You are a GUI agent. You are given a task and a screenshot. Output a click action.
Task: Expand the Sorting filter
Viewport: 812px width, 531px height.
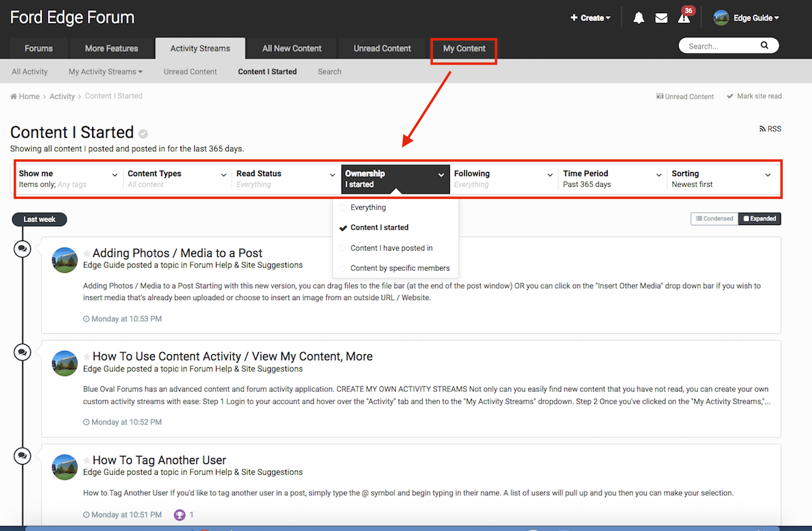click(x=721, y=179)
